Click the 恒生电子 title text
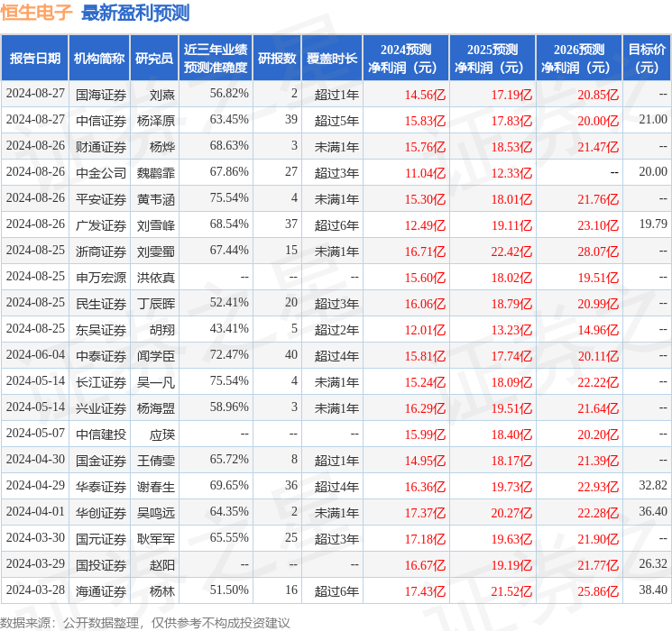Image resolution: width=672 pixels, height=631 pixels. coord(36,13)
